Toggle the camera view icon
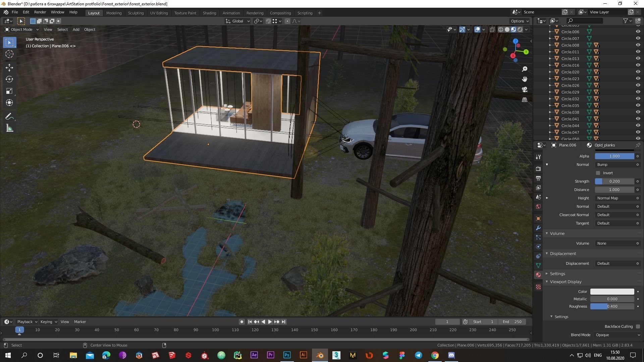This screenshot has height=362, width=644. click(525, 89)
